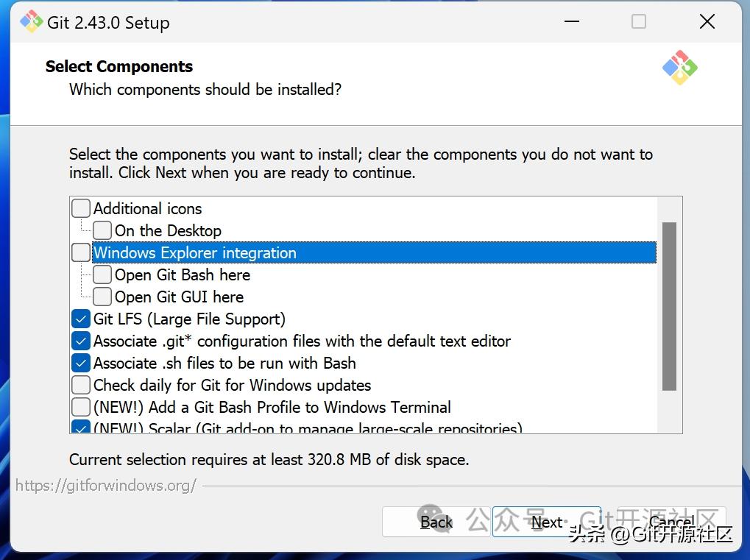
Task: Enable Open Git Bash here option
Action: click(x=102, y=274)
